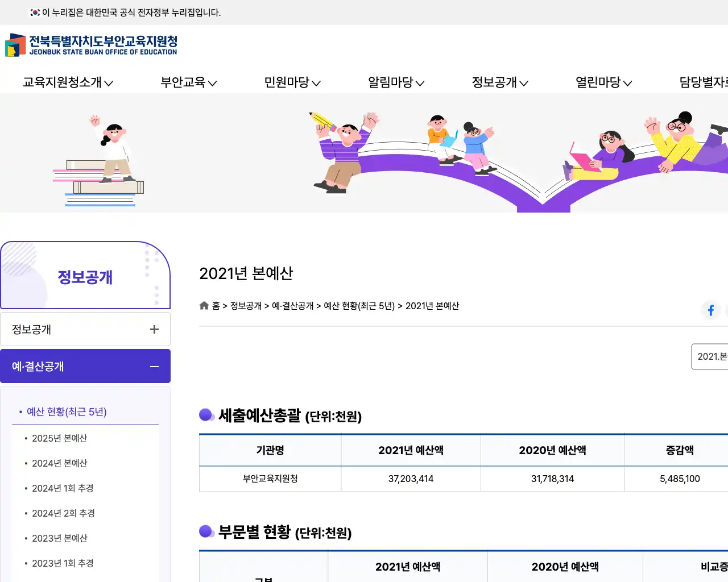Open the 알림마당 menu
This screenshot has height=582, width=728.
(396, 82)
